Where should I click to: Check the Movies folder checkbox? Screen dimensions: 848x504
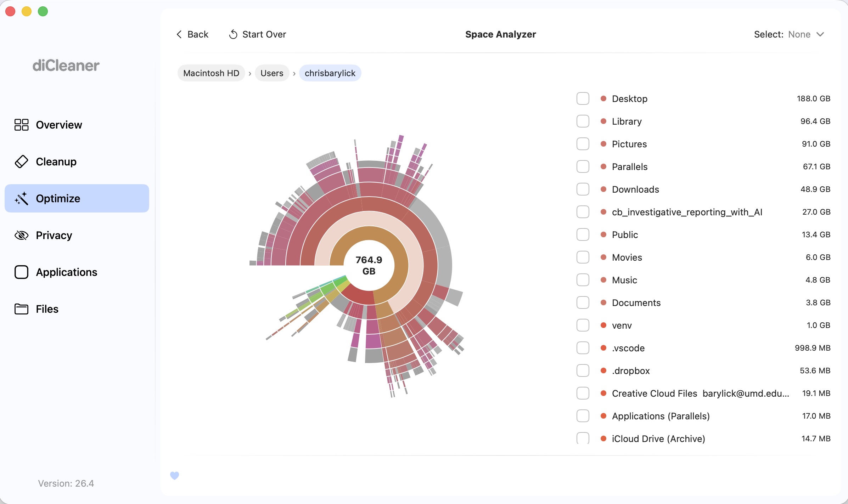583,257
